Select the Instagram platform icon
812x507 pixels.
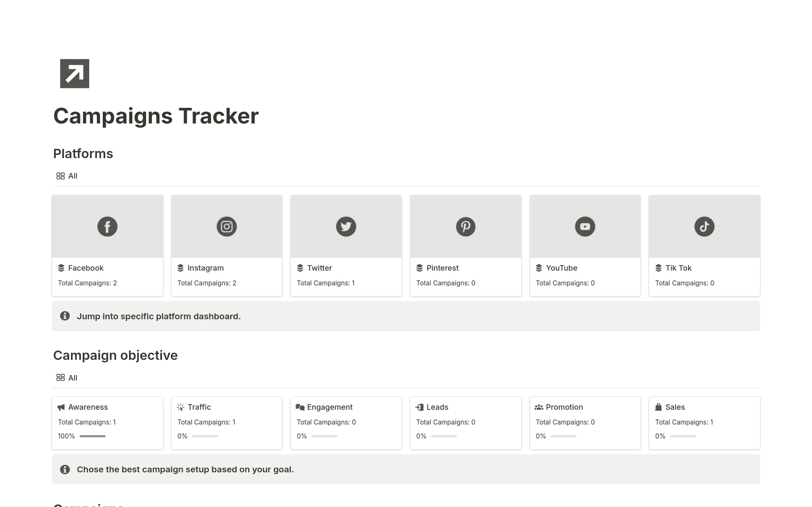pos(227,226)
